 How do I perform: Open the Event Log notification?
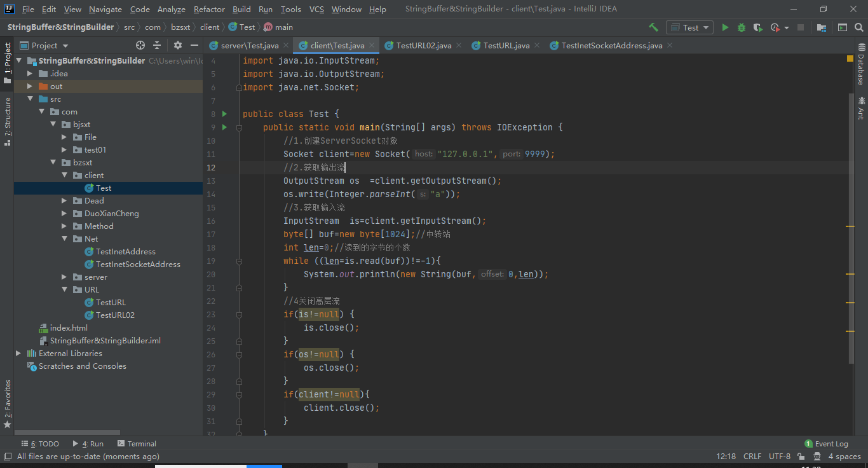[826, 444]
